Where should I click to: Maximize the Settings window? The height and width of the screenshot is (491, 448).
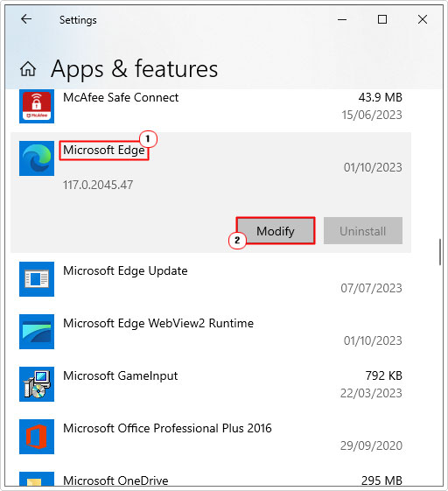(382, 19)
